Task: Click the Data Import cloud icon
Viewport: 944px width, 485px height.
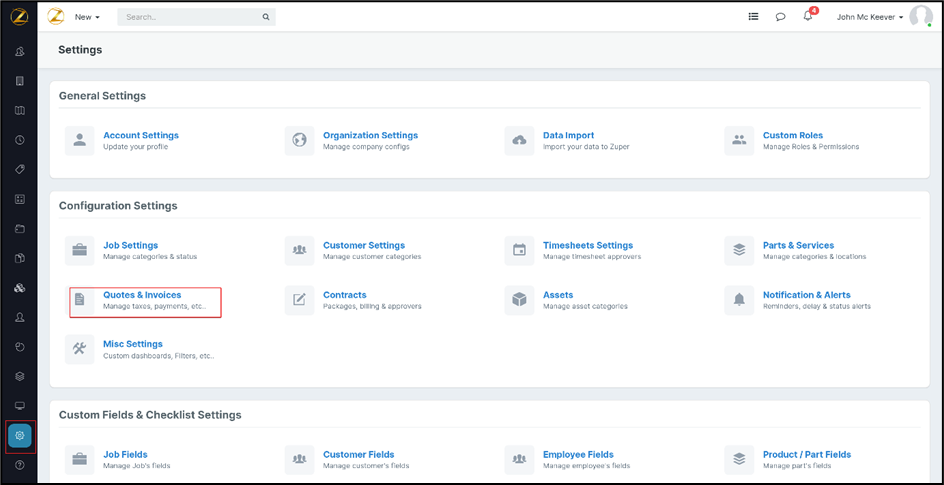Action: tap(519, 140)
